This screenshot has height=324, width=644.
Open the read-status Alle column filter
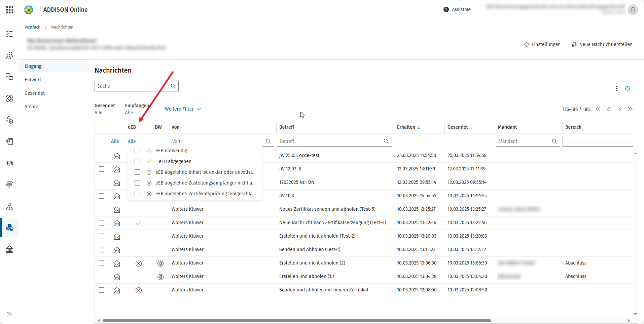[x=115, y=141]
